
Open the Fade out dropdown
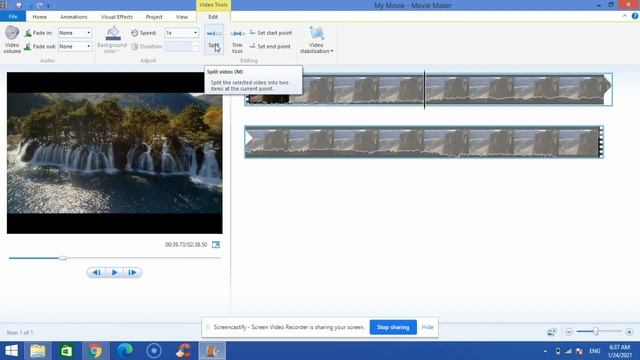(x=75, y=47)
